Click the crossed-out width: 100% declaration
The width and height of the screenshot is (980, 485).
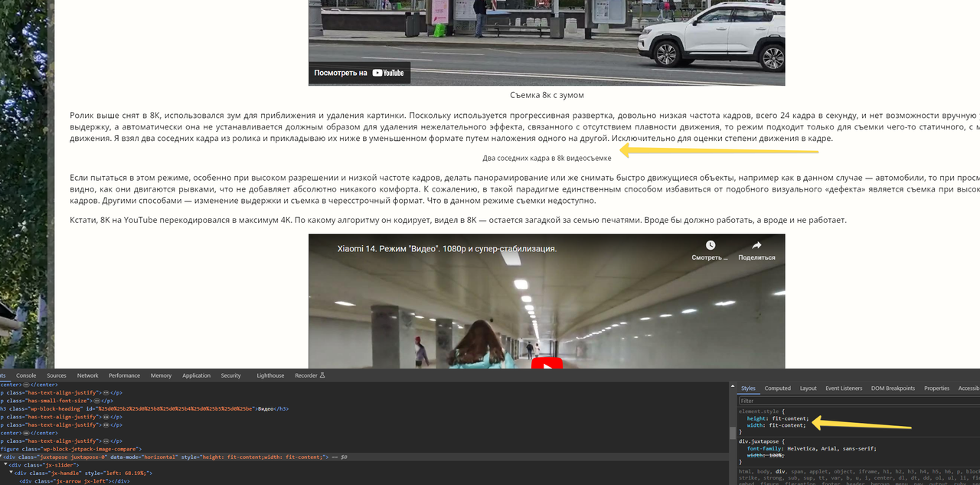(766, 455)
